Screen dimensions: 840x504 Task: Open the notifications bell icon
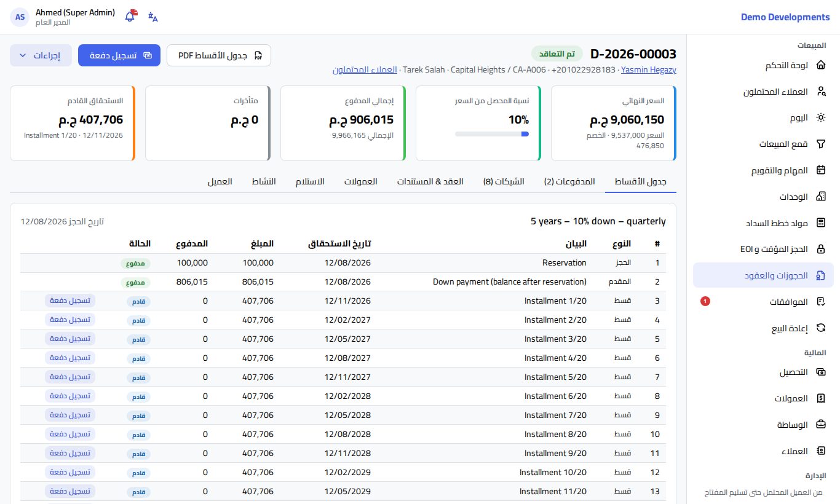tap(130, 17)
